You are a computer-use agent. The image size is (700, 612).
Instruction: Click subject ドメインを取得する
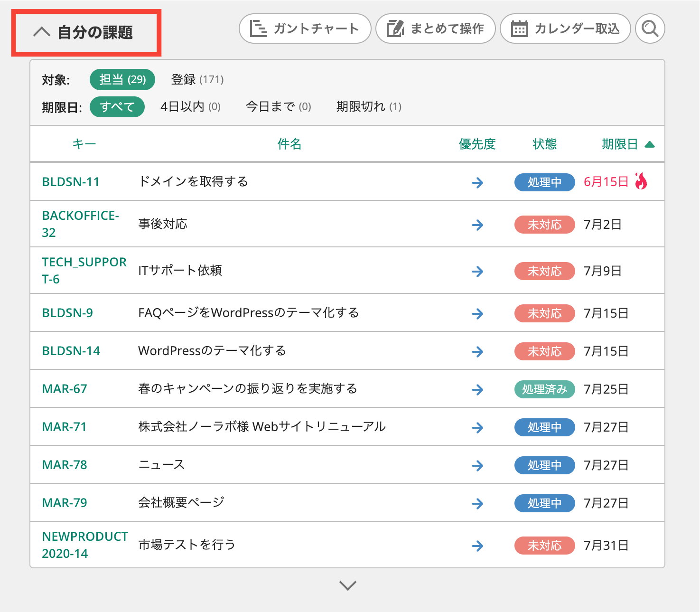[193, 182]
